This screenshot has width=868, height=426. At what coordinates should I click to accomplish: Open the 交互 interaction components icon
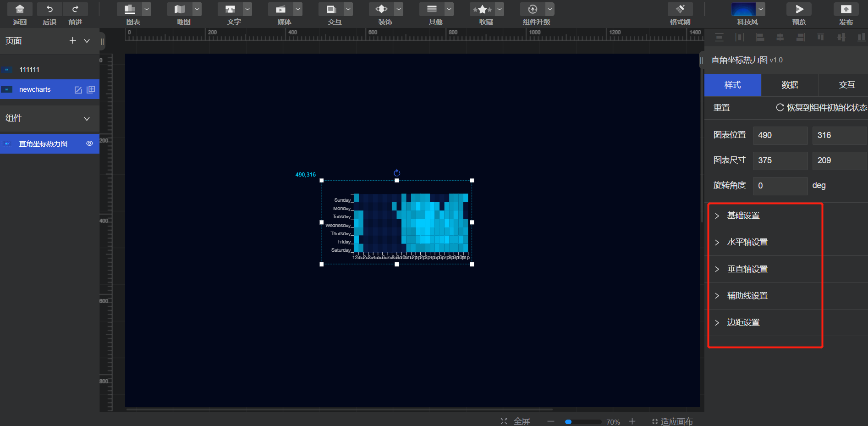(331, 9)
